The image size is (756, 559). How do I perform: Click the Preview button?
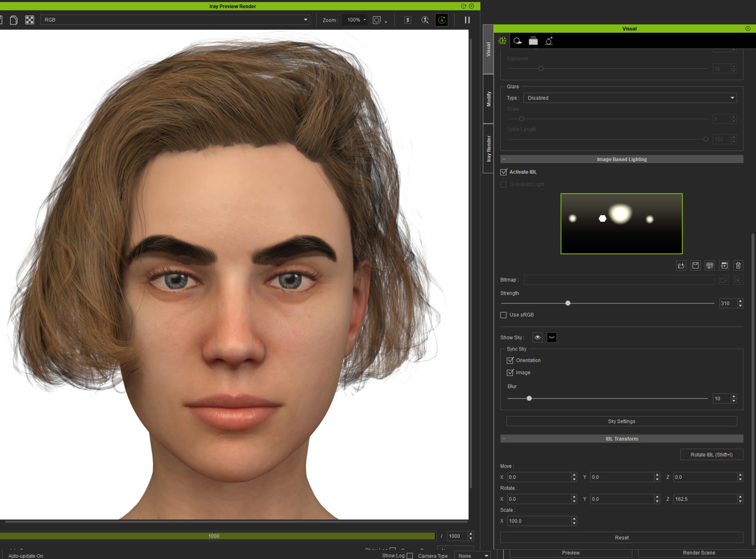click(x=571, y=553)
